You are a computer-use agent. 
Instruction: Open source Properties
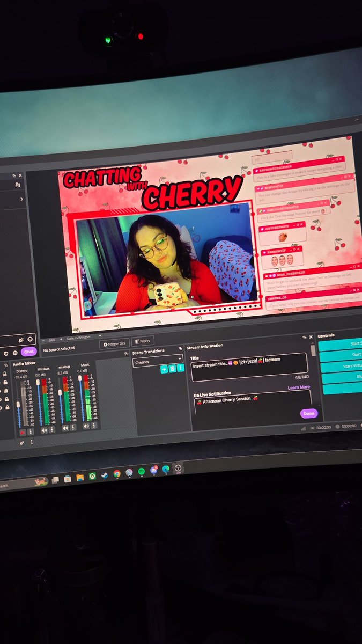115,343
